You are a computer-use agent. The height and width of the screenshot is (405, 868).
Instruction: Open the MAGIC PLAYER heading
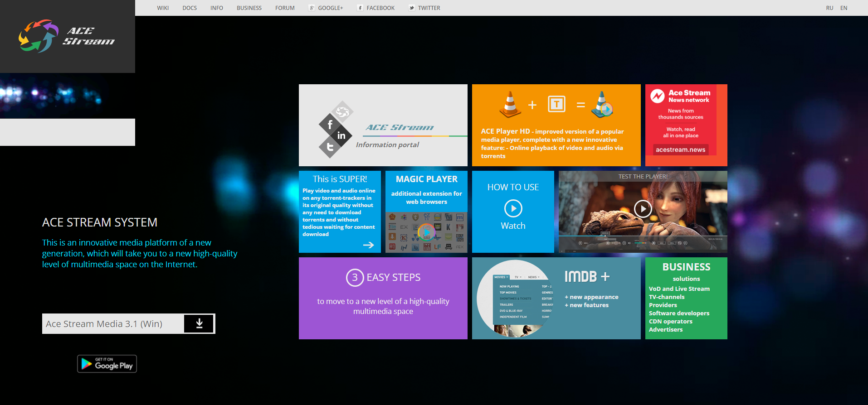(427, 179)
